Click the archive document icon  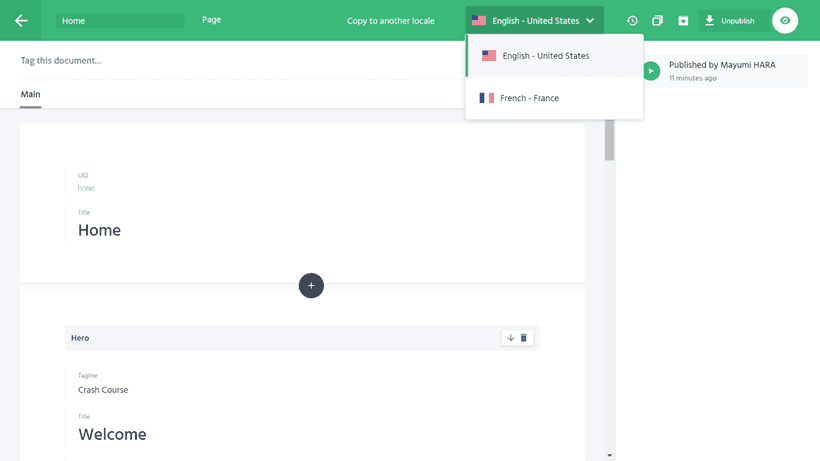tap(683, 21)
